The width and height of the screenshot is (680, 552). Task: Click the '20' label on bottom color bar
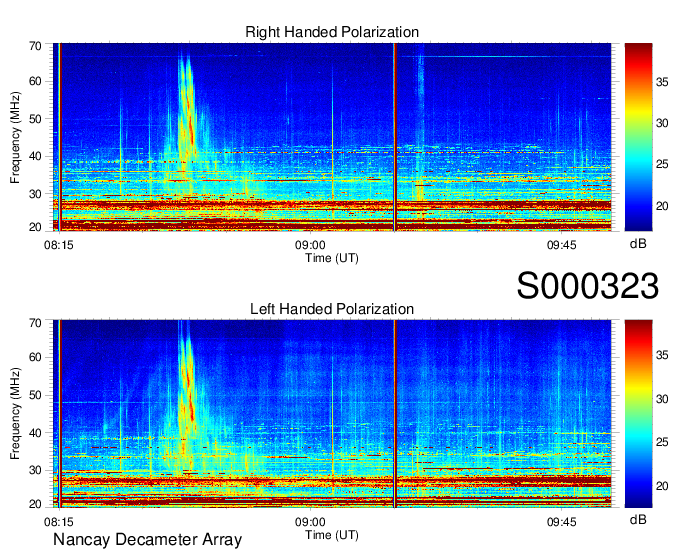pos(662,487)
